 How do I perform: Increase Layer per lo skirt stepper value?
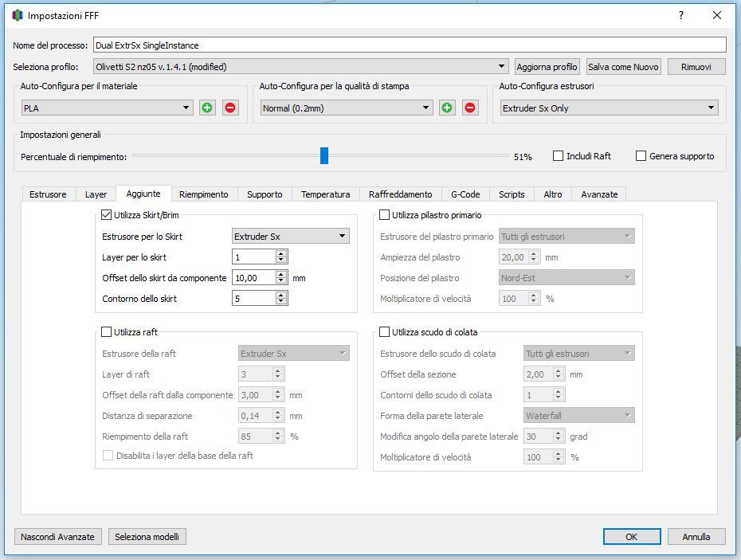(x=280, y=253)
